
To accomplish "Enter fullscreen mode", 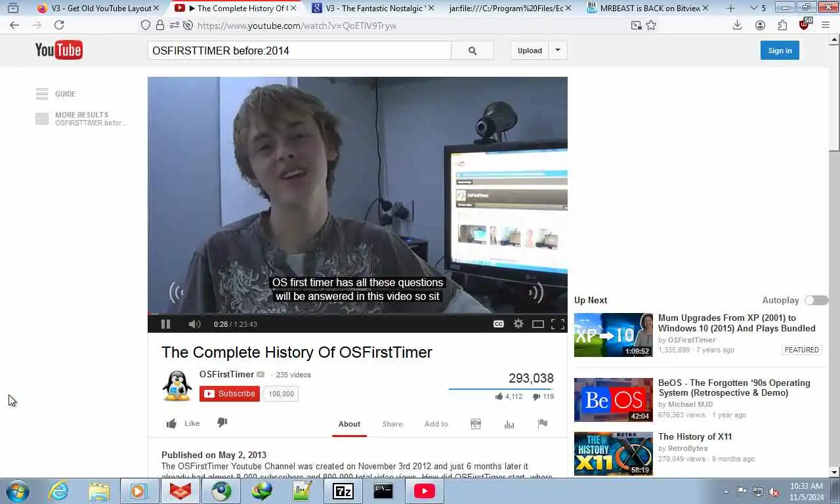I will (558, 324).
